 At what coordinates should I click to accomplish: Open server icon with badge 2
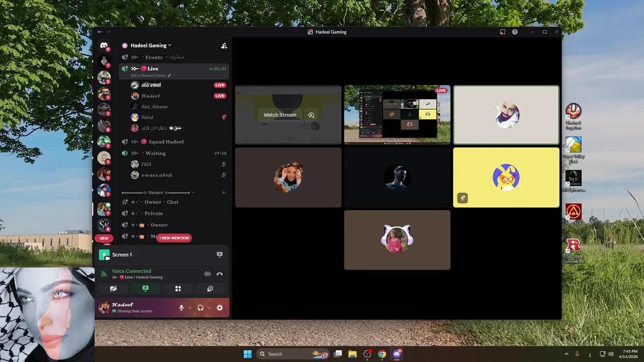(x=104, y=77)
